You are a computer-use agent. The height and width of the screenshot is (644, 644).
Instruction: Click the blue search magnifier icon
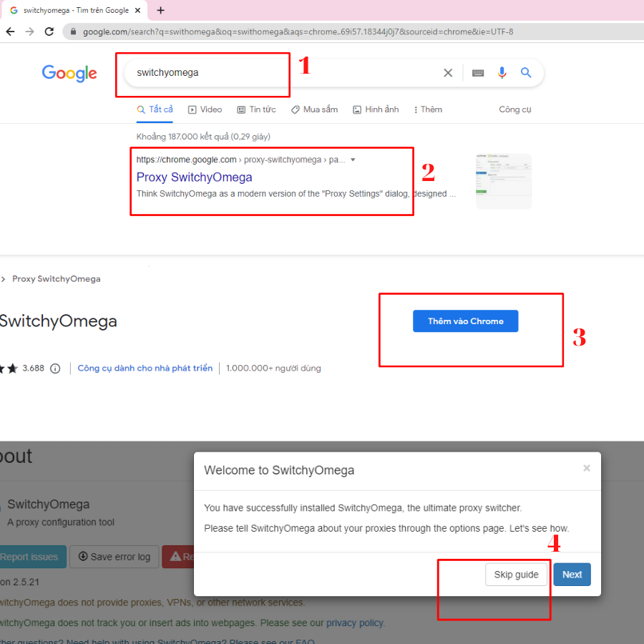526,73
